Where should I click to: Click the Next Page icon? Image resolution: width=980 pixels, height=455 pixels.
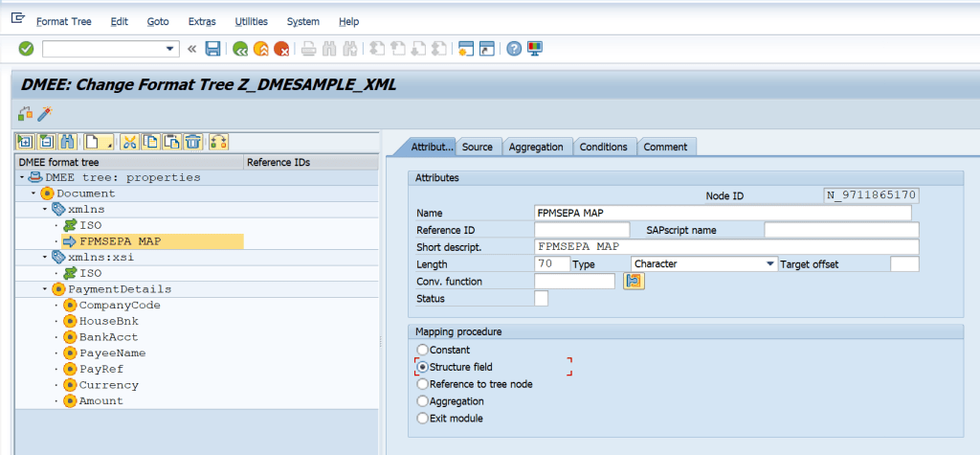[x=418, y=49]
